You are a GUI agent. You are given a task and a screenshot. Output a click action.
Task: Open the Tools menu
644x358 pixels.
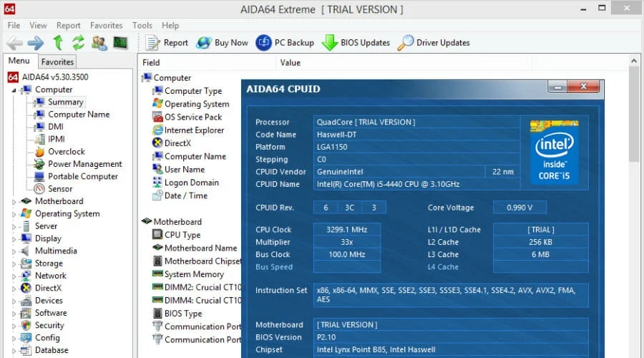pos(142,26)
